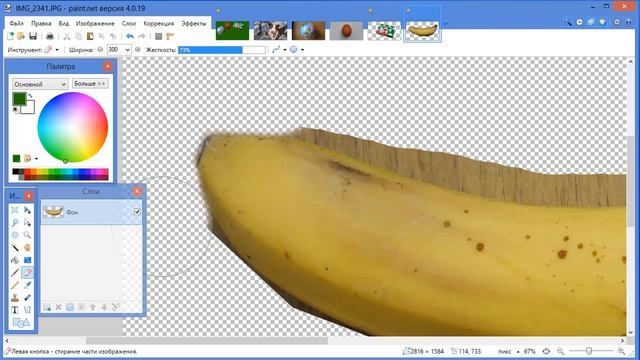Select the Line/Curve tool
The image size is (640, 360).
(27, 310)
